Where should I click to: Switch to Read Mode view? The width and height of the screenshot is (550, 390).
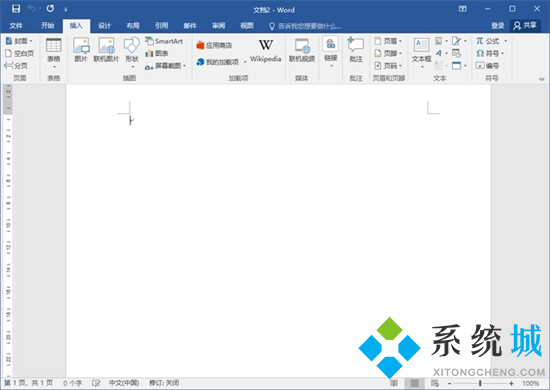[394, 383]
